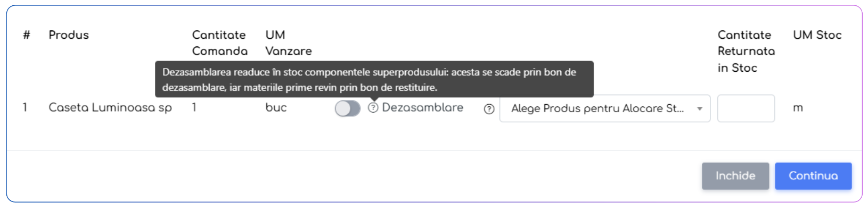Click the Dezasamblare label text
The image size is (868, 211).
click(x=422, y=107)
